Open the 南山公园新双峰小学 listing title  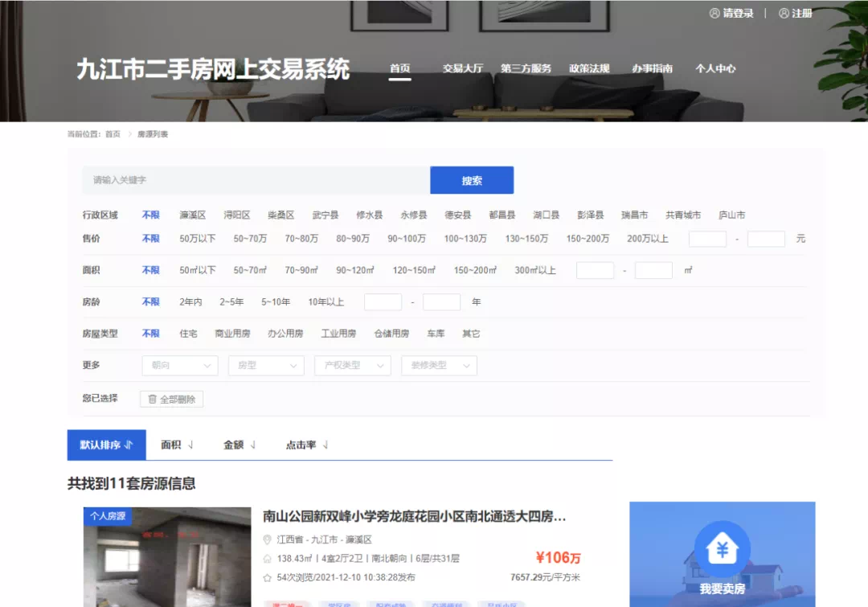[x=414, y=516]
